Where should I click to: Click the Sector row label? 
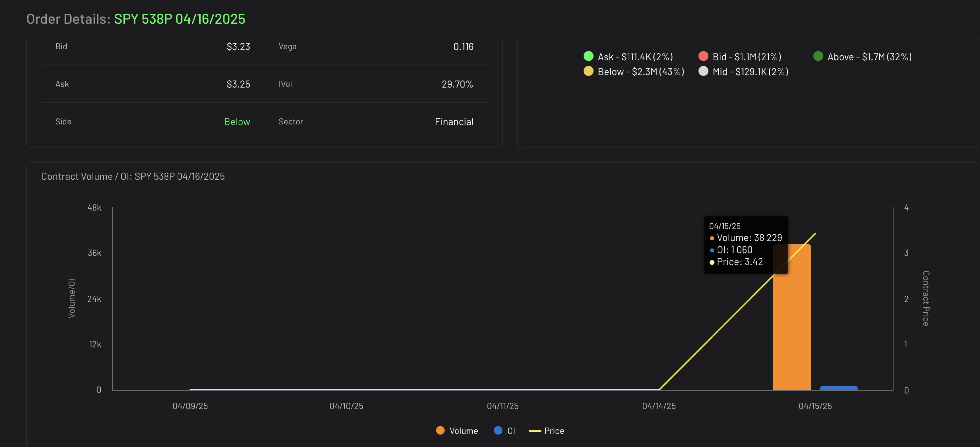(291, 122)
